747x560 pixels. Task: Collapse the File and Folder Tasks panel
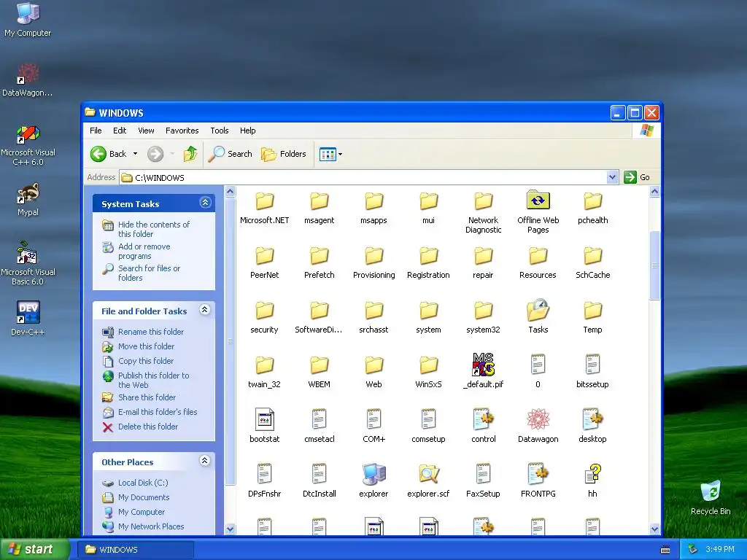(205, 310)
